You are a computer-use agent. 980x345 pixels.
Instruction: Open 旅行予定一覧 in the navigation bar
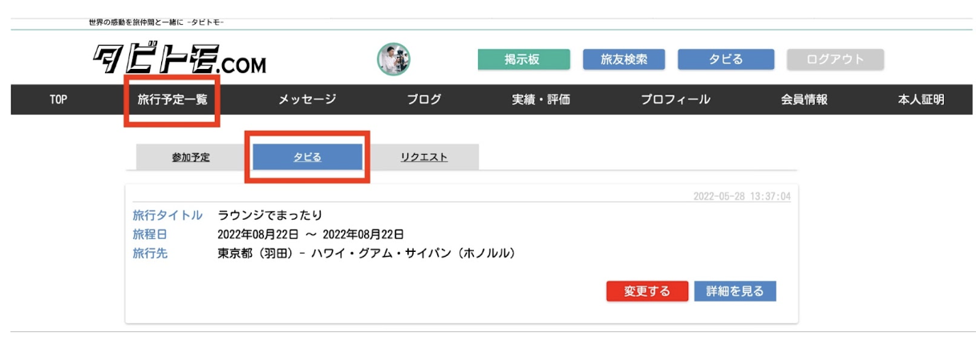[x=172, y=99]
